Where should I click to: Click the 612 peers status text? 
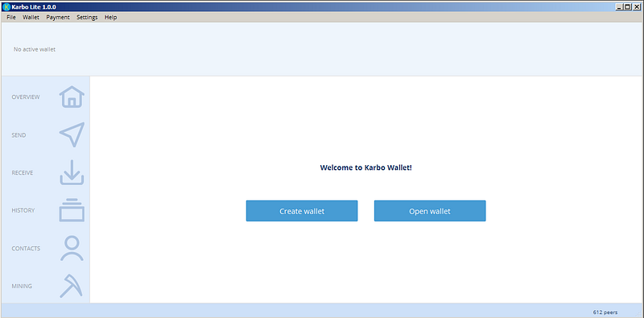(x=605, y=312)
